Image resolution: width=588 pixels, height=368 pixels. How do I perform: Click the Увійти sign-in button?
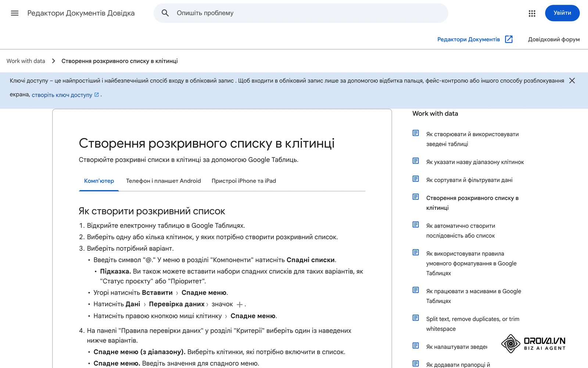[562, 13]
